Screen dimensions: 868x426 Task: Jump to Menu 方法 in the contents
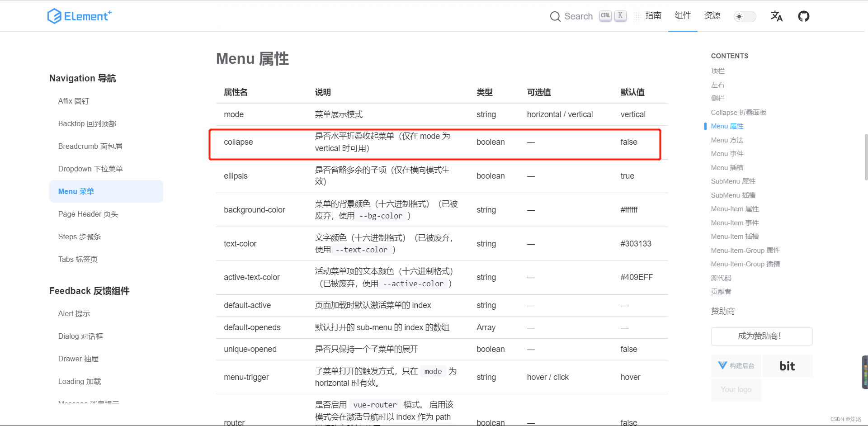click(x=726, y=140)
